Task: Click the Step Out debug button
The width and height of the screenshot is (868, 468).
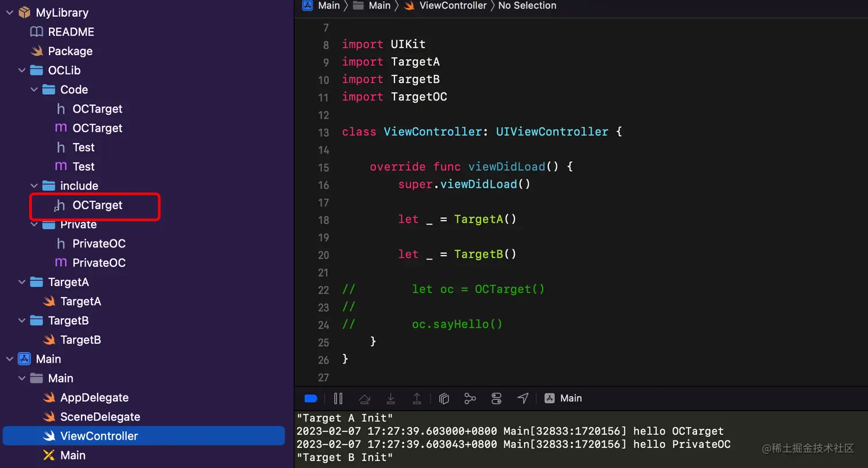Action: pyautogui.click(x=417, y=399)
